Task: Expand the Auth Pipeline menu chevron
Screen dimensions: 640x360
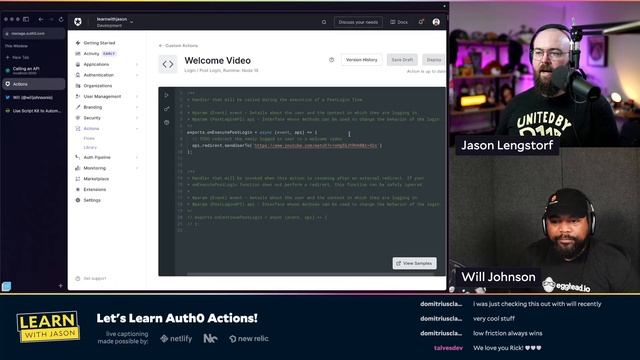Action: click(x=137, y=157)
